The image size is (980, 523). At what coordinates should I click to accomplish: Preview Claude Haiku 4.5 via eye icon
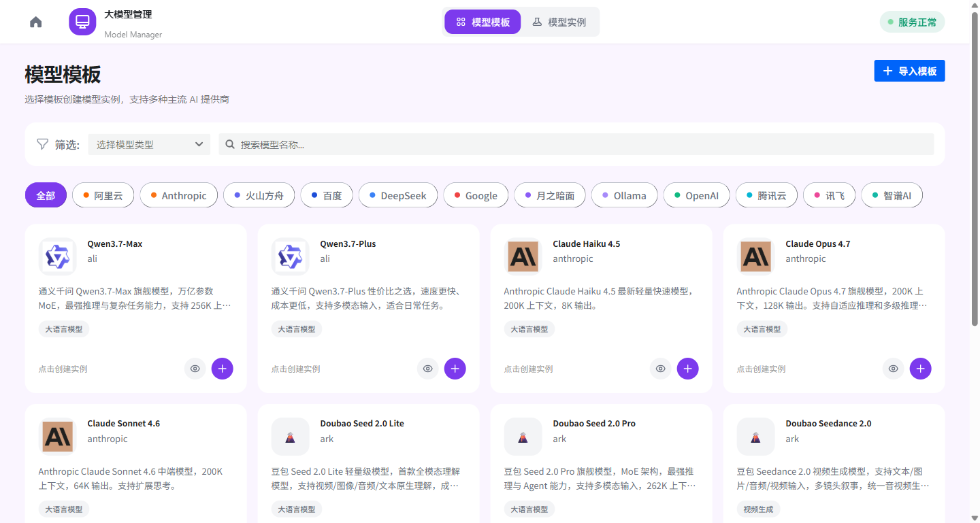point(661,369)
